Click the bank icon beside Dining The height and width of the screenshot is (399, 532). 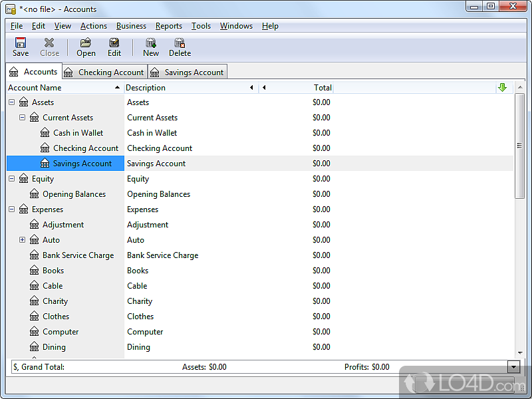pyautogui.click(x=35, y=346)
